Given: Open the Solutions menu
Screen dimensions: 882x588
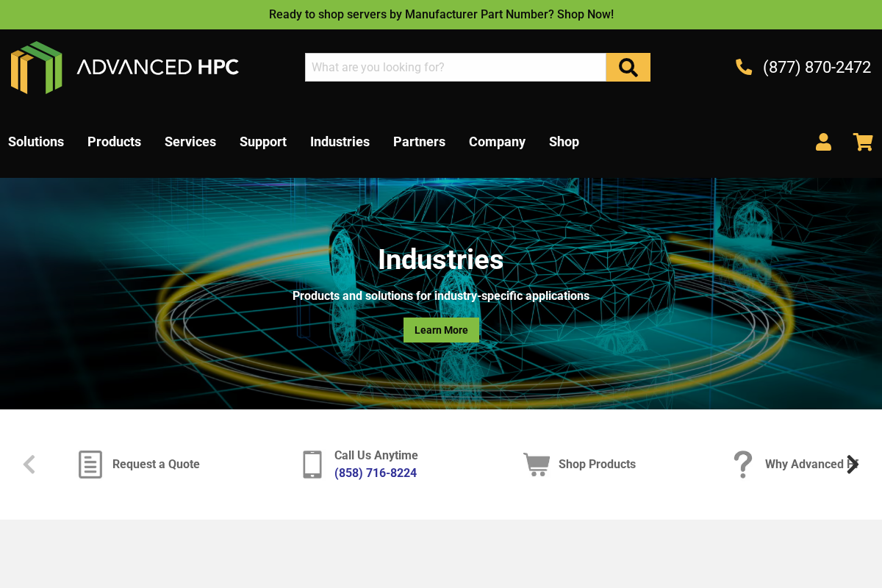Looking at the screenshot, I should pos(35,142).
